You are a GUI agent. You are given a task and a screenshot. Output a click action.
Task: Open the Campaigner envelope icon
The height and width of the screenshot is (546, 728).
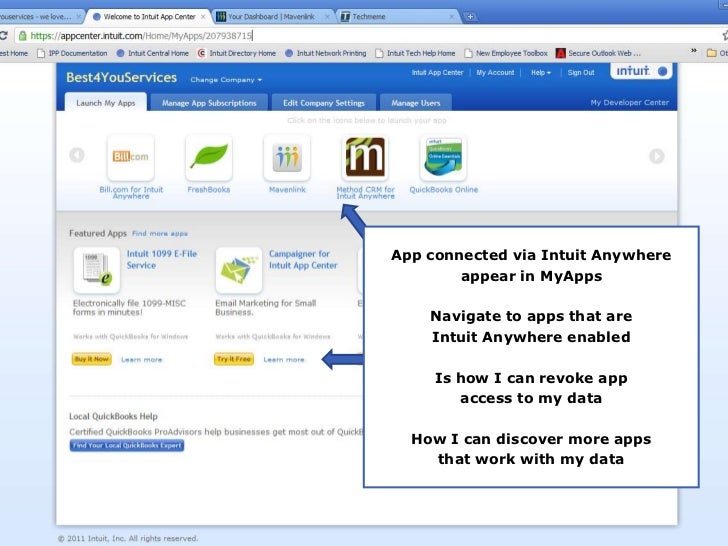point(239,270)
